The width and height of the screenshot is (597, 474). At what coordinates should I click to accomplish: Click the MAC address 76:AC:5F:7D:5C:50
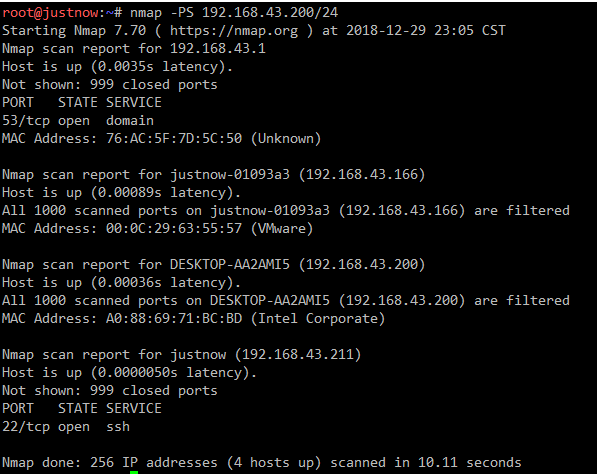(174, 139)
